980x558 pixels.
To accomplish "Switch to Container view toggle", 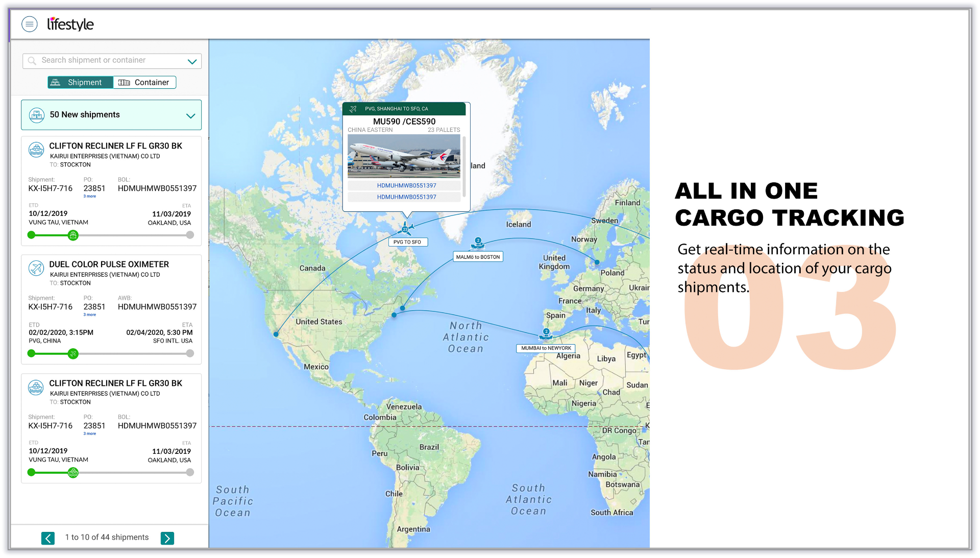I will 144,82.
